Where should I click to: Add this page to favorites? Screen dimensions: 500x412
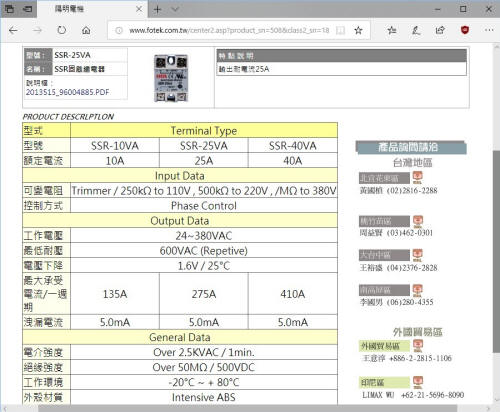pyautogui.click(x=358, y=30)
